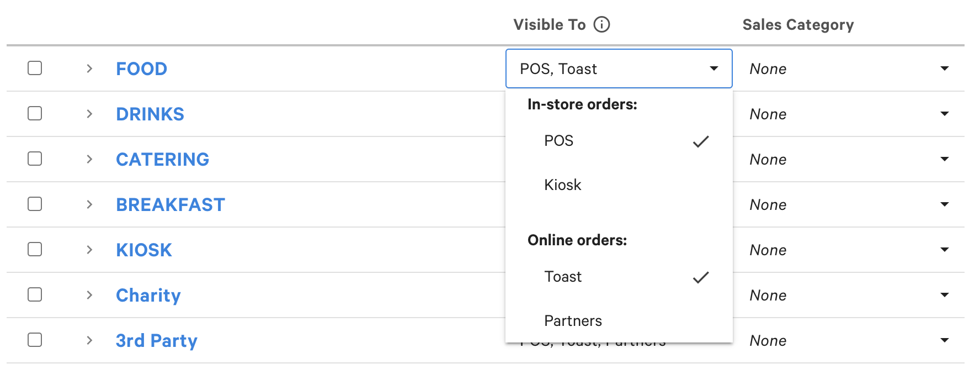This screenshot has width=980, height=369.
Task: Open the Sales Category dropdown for DRINKS
Action: (x=945, y=114)
